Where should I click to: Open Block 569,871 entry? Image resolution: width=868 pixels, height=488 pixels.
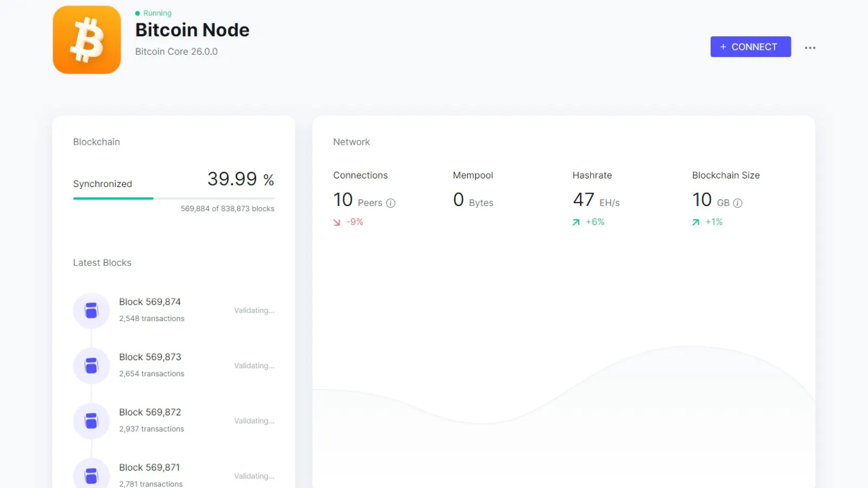pos(174,474)
